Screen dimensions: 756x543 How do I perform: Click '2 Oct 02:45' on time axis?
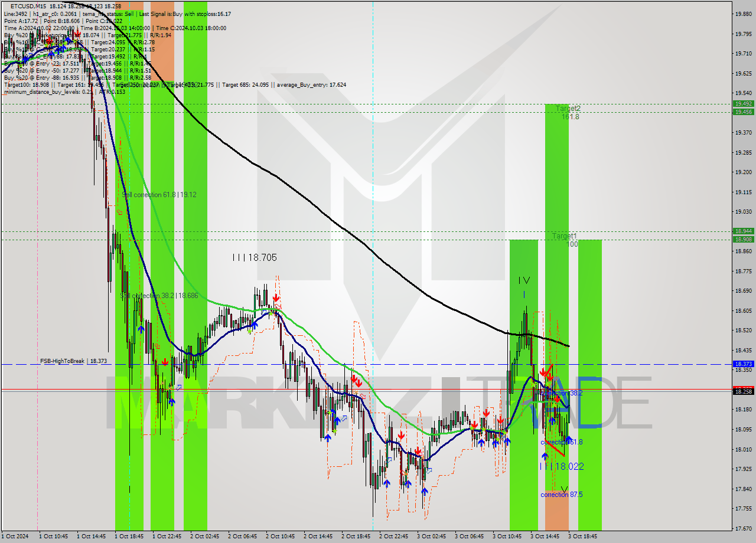click(x=204, y=537)
